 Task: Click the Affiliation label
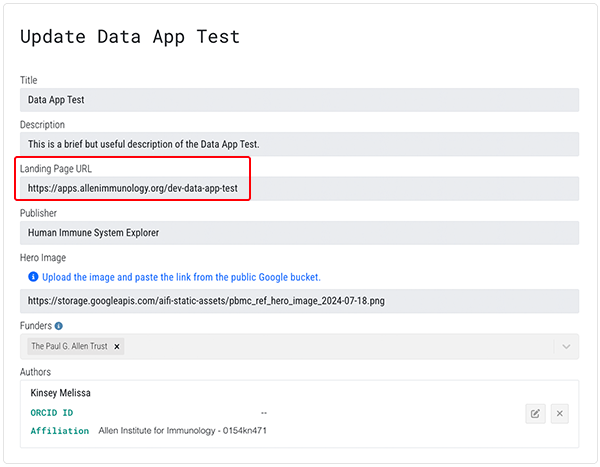(61, 430)
